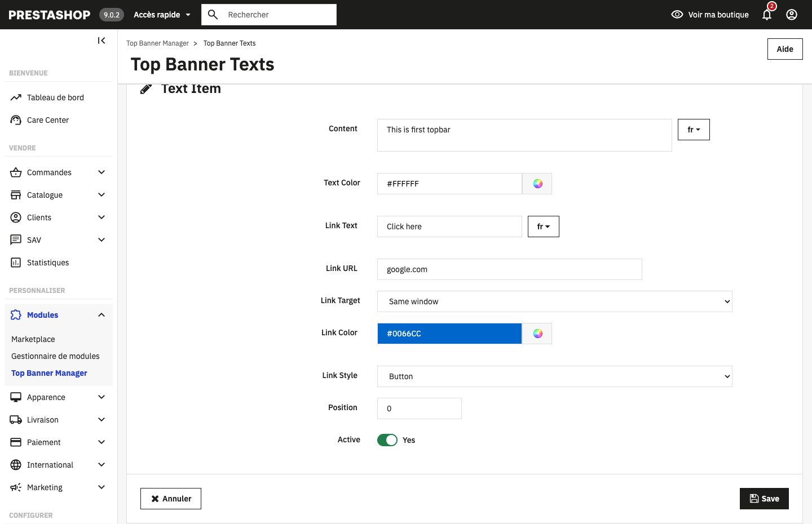The height and width of the screenshot is (524, 812).
Task: Open the user profile icon
Action: [x=792, y=15]
